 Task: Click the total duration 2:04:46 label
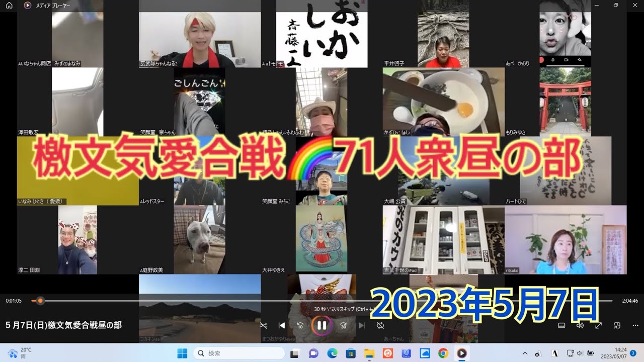[629, 301]
